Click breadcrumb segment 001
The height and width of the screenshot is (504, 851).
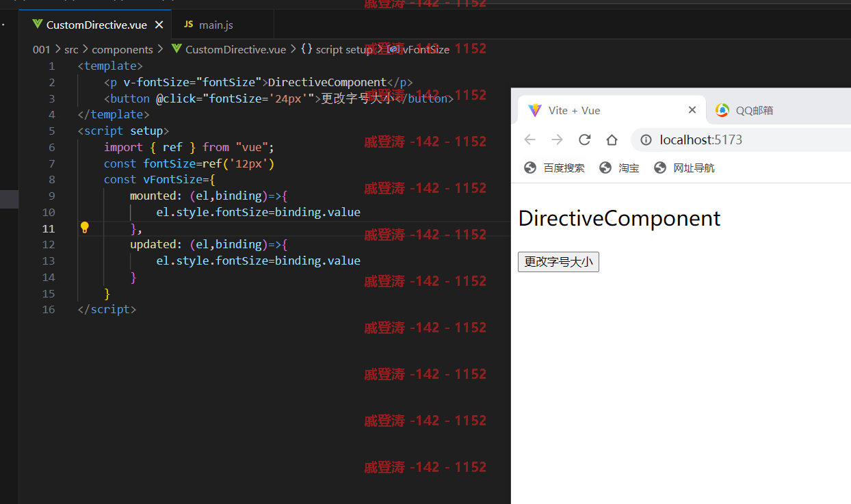41,49
